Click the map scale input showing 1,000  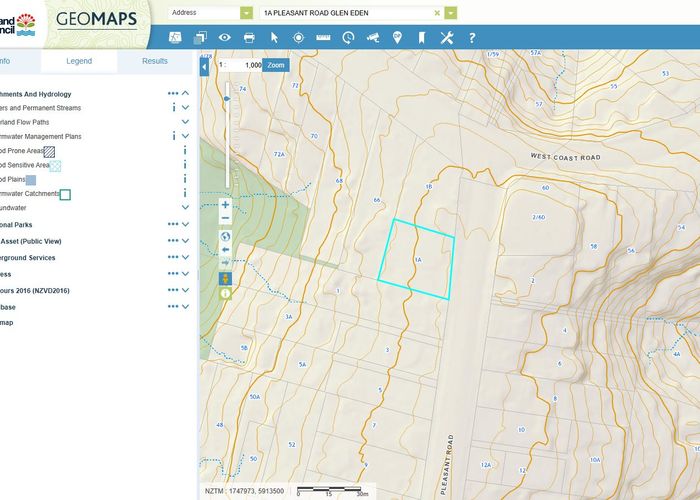(246, 65)
